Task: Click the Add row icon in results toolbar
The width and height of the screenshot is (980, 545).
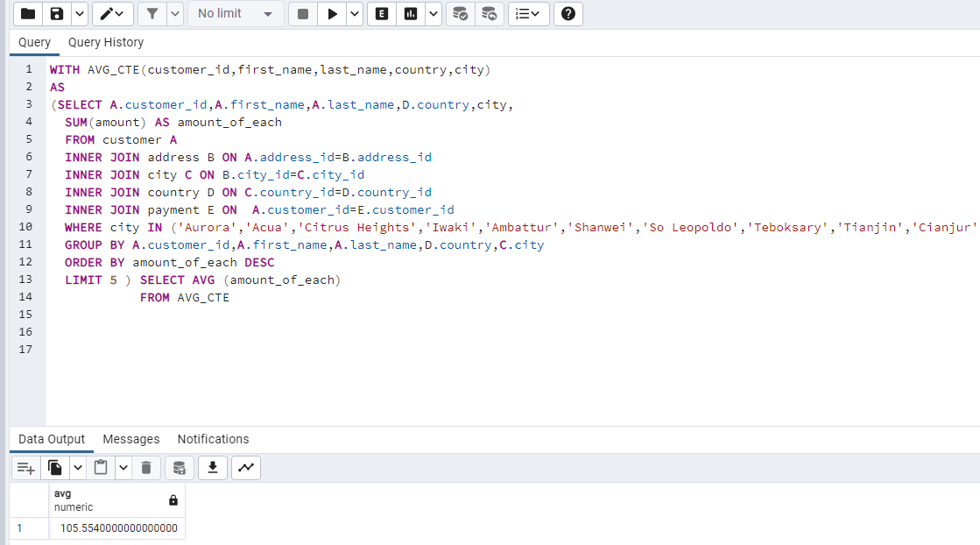Action: 25,468
